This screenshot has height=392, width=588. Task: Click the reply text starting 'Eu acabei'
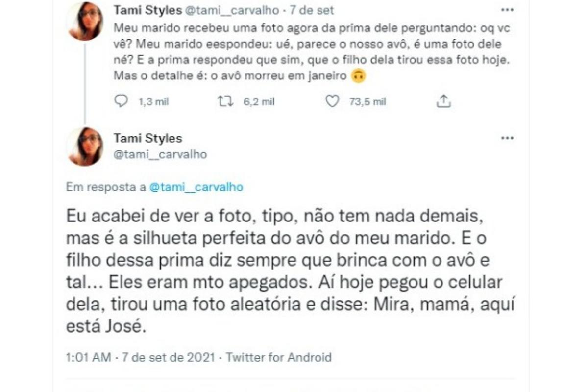[284, 271]
